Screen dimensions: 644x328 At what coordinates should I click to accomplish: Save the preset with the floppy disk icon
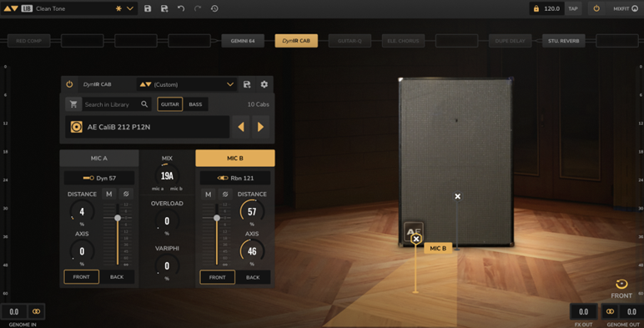click(148, 8)
